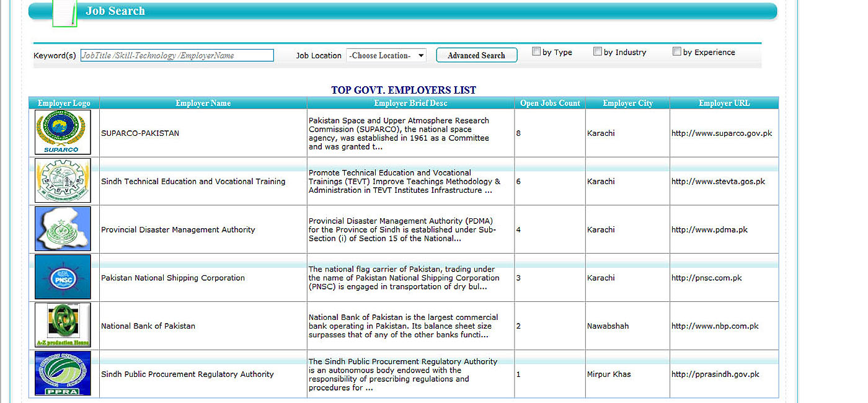
Task: Click TOP GOVT. EMPLOYERS LIST heading
Action: 404,90
